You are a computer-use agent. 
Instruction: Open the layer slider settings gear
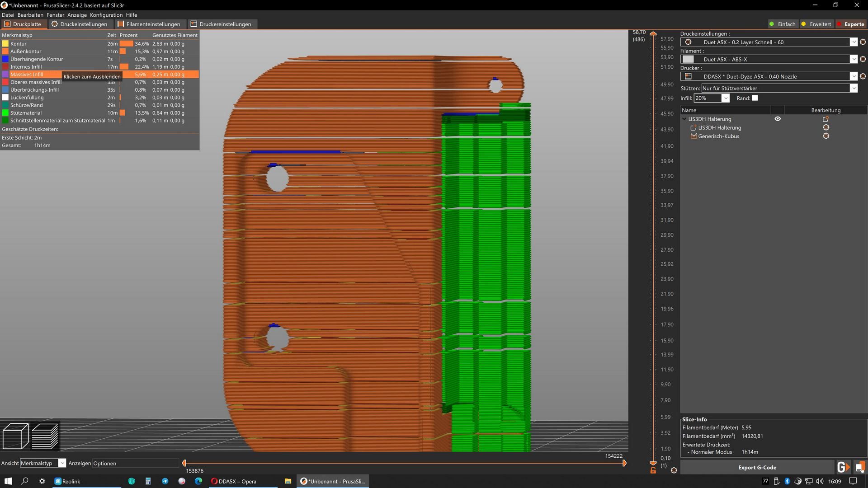click(674, 470)
